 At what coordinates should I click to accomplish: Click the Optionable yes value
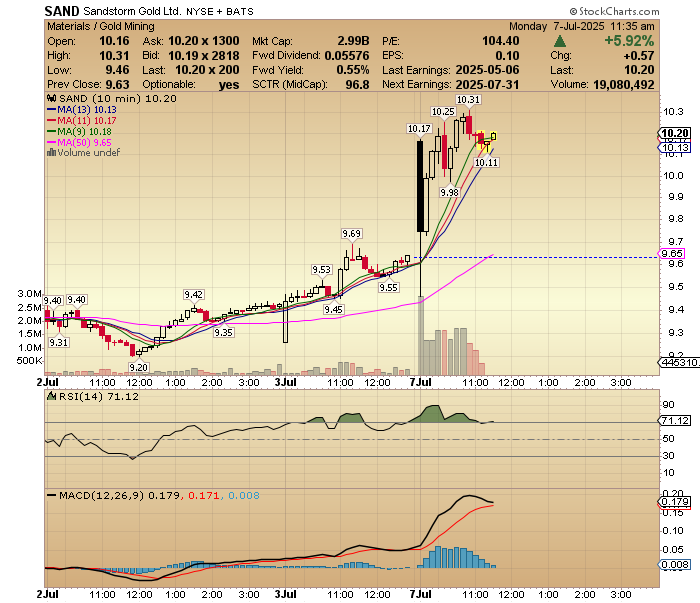point(229,85)
